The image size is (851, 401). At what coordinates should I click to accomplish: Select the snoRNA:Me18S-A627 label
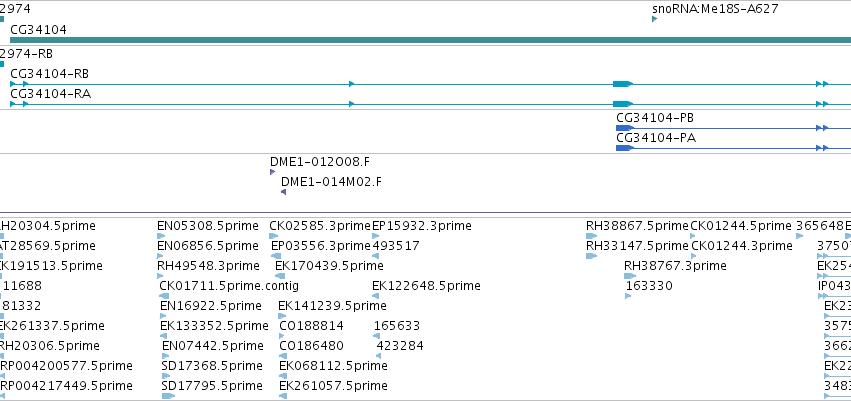(x=715, y=9)
